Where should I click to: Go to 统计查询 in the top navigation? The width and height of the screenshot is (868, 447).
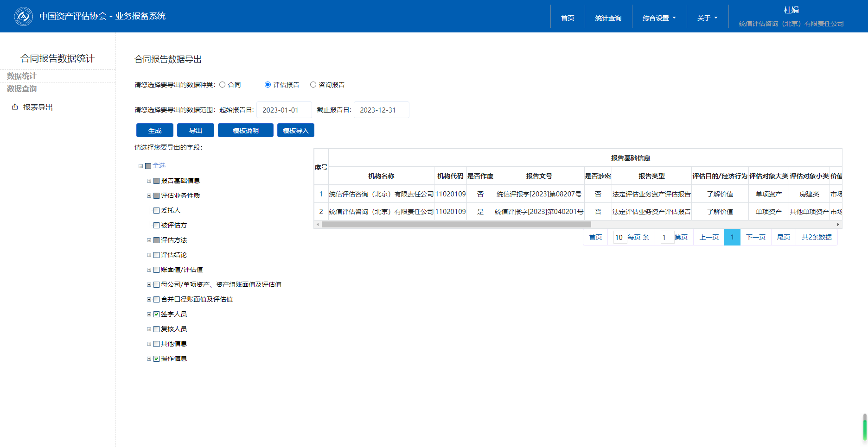click(x=608, y=18)
